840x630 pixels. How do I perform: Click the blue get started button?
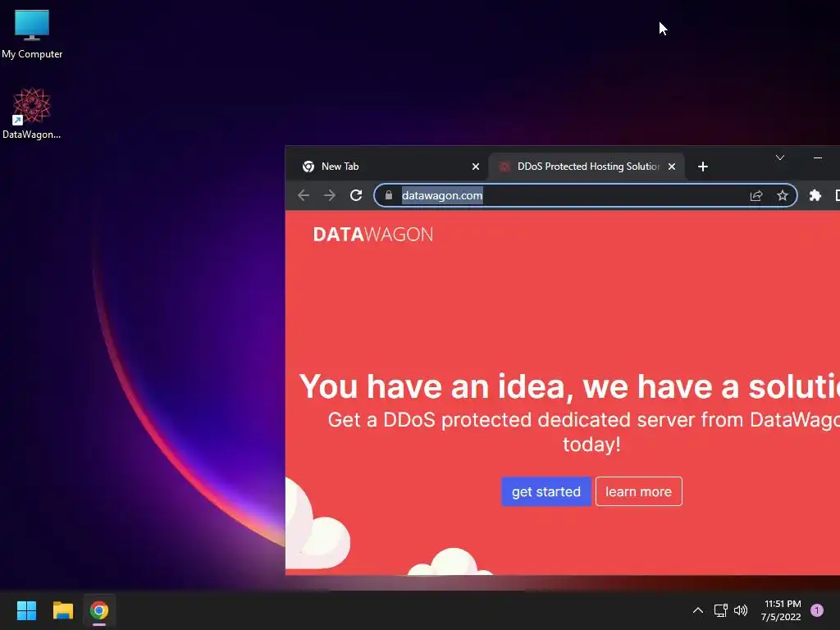pyautogui.click(x=546, y=491)
